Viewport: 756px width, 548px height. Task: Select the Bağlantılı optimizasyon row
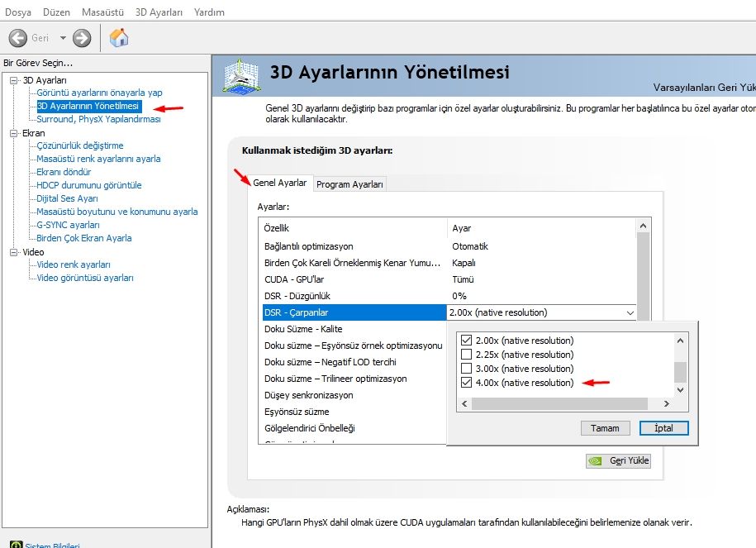tap(449, 246)
